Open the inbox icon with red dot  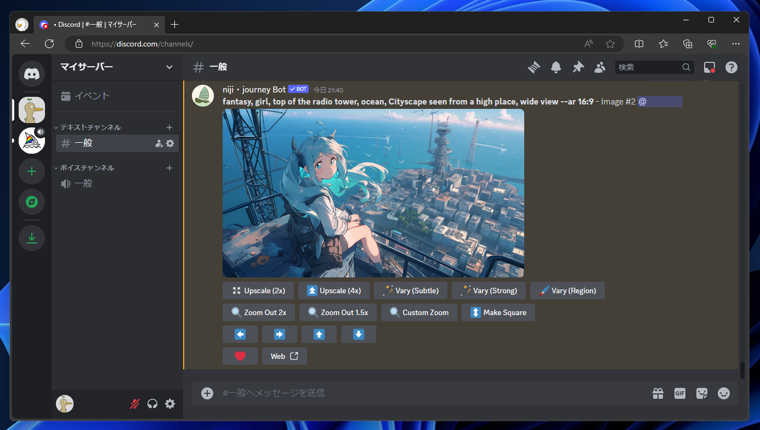710,67
